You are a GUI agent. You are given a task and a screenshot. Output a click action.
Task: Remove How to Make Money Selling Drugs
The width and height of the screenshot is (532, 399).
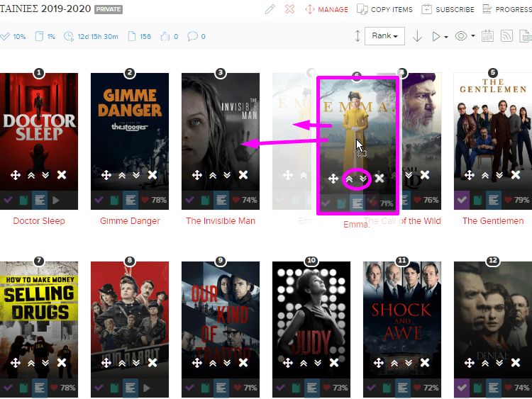pyautogui.click(x=62, y=363)
